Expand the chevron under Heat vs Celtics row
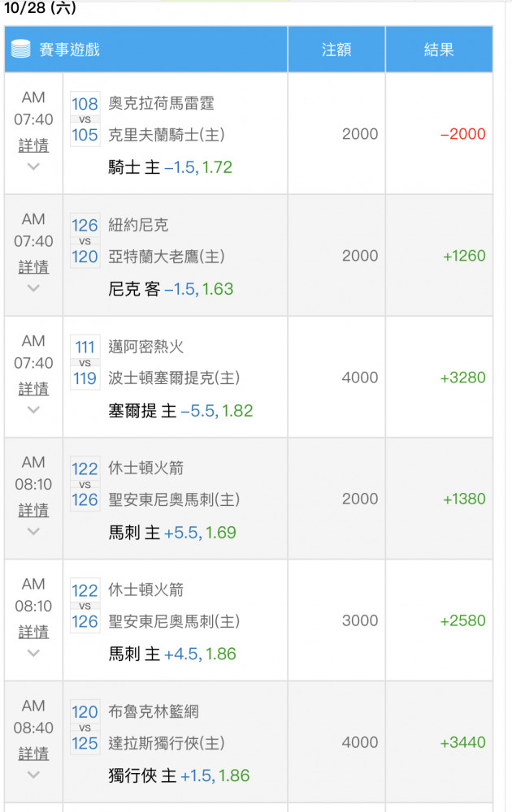Image resolution: width=512 pixels, height=812 pixels. pos(33,410)
